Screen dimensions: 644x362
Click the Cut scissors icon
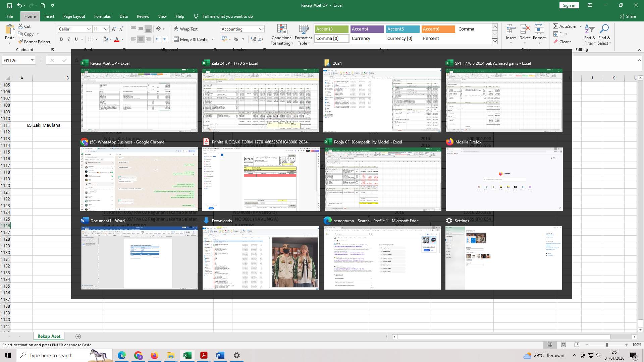click(20, 26)
